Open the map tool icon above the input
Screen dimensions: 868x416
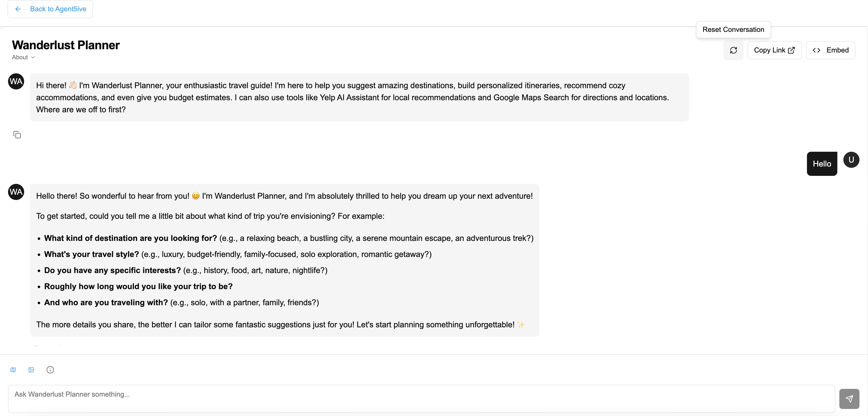pos(13,370)
